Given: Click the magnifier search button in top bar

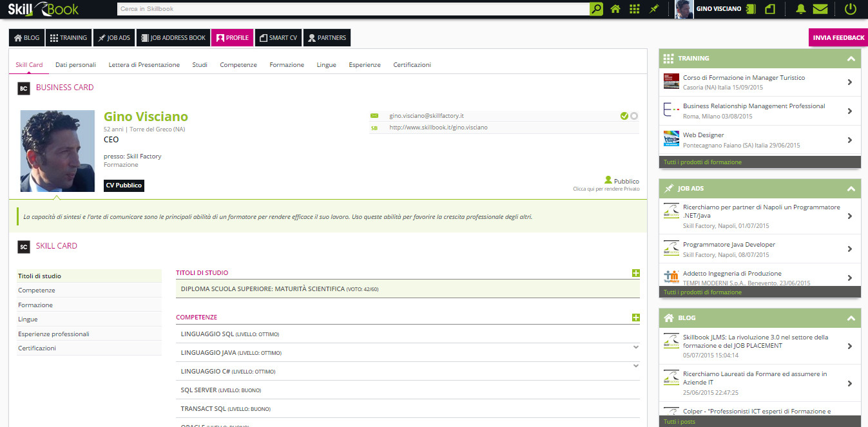Looking at the screenshot, I should 597,9.
